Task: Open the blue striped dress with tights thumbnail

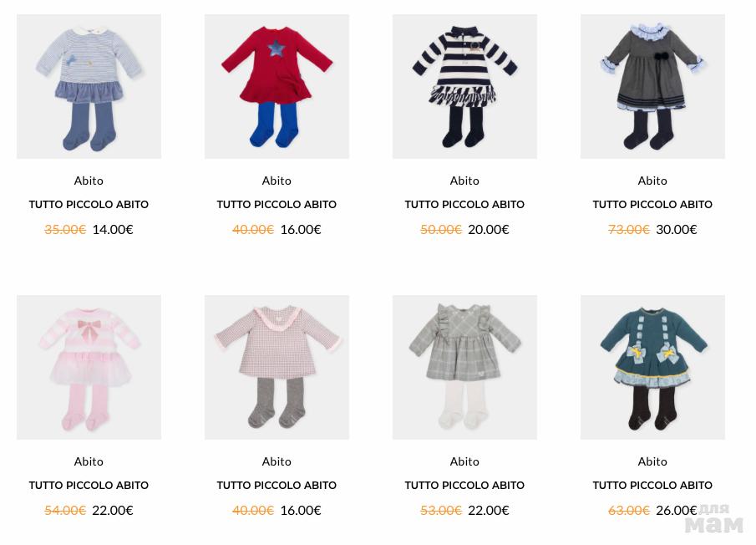Action: click(89, 86)
